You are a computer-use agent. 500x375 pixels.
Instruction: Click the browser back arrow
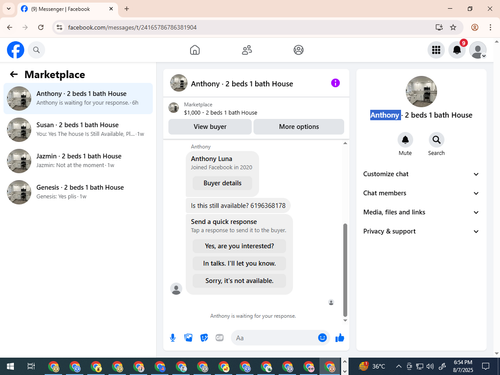pyautogui.click(x=9, y=27)
